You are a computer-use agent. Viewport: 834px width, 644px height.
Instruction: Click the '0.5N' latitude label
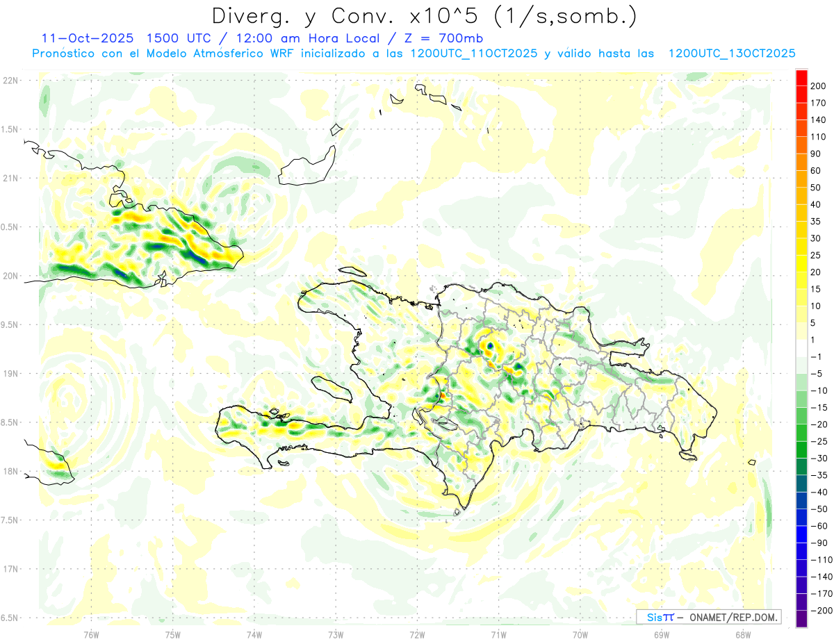click(10, 227)
